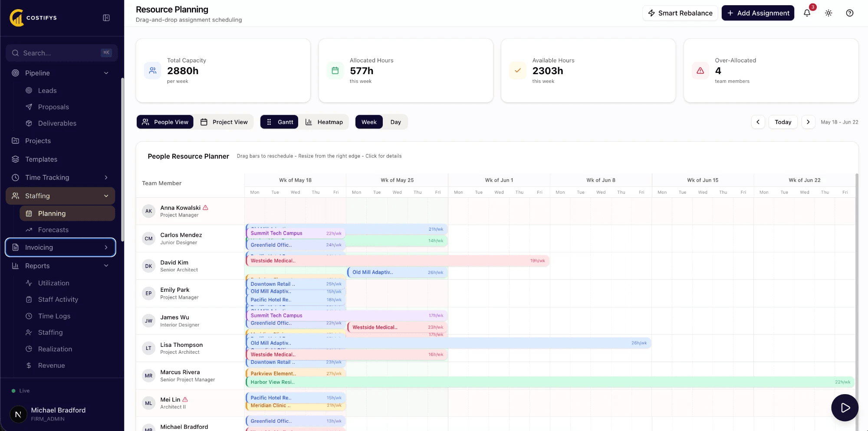Open the Leads page in sidebar
Viewport: 868px width, 431px height.
(47, 91)
